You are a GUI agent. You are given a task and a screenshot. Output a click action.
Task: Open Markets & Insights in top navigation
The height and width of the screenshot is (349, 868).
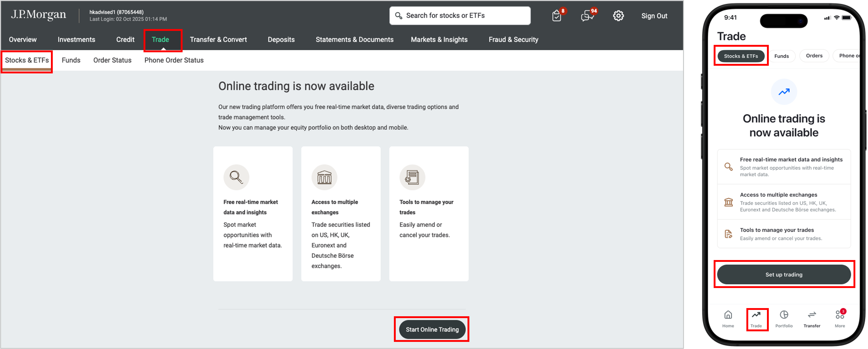coord(439,40)
